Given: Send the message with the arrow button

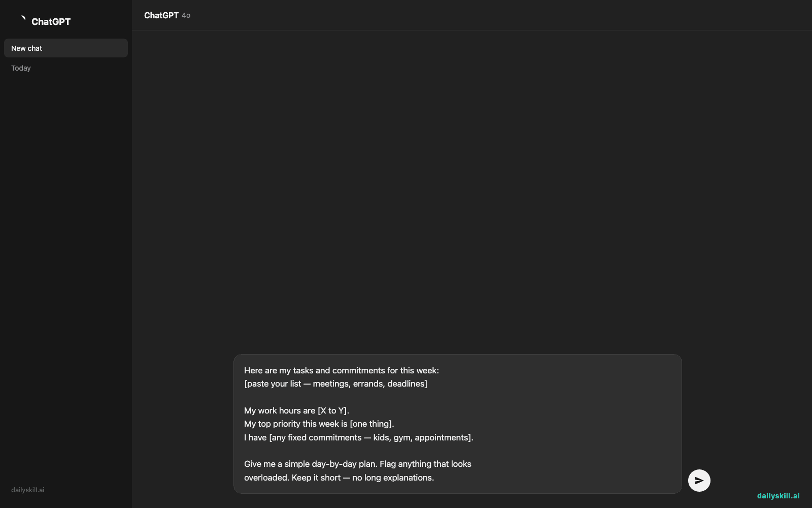Looking at the screenshot, I should (x=699, y=481).
